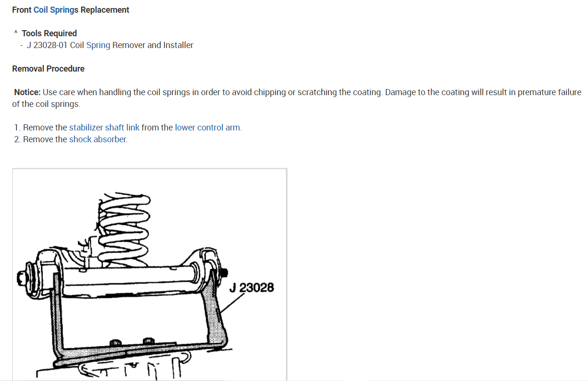Click the coil spring removal diagram

(149, 275)
